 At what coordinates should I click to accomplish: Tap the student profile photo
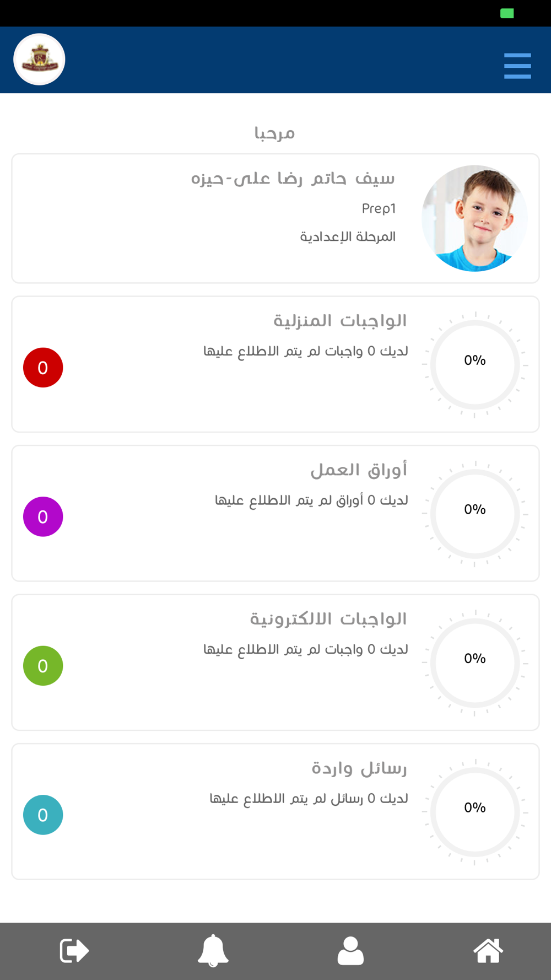pos(475,218)
